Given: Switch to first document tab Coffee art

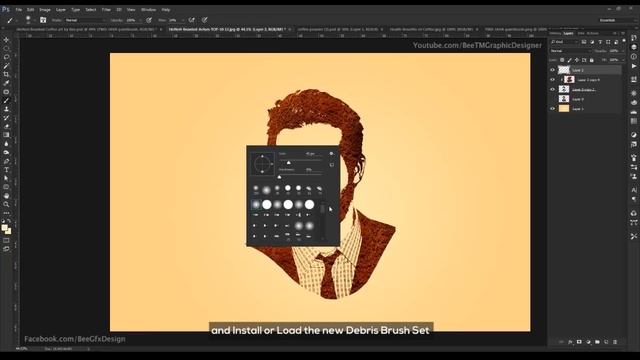Looking at the screenshot, I should click(86, 29).
